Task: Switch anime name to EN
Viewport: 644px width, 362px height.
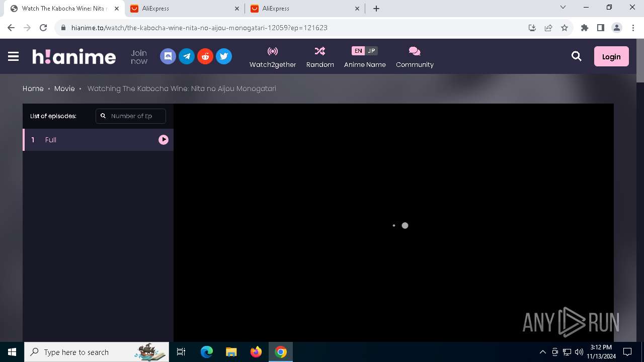Action: point(358,51)
